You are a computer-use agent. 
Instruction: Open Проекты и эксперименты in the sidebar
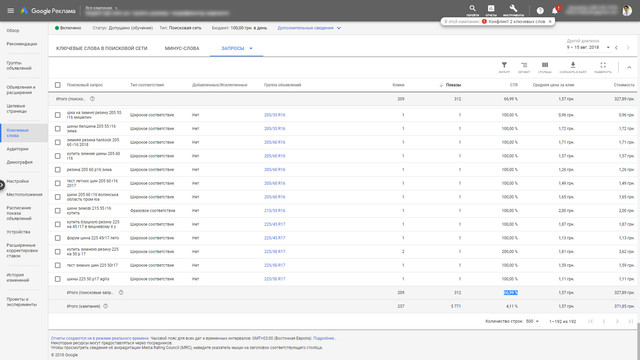click(x=21, y=302)
